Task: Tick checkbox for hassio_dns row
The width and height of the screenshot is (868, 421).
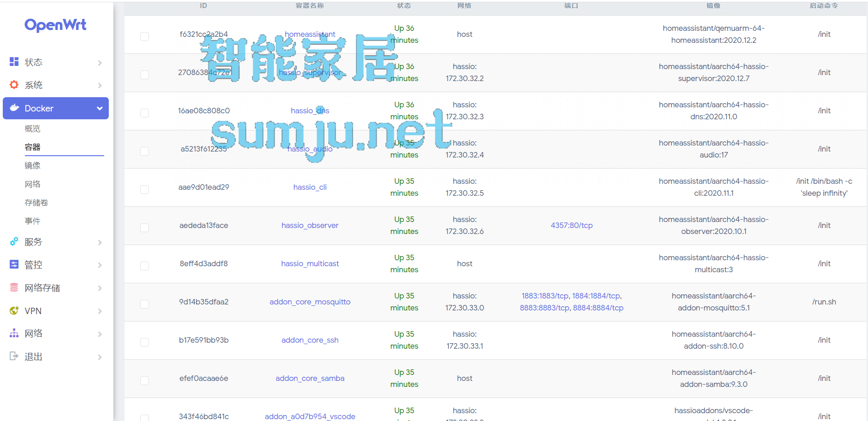Action: pos(144,113)
